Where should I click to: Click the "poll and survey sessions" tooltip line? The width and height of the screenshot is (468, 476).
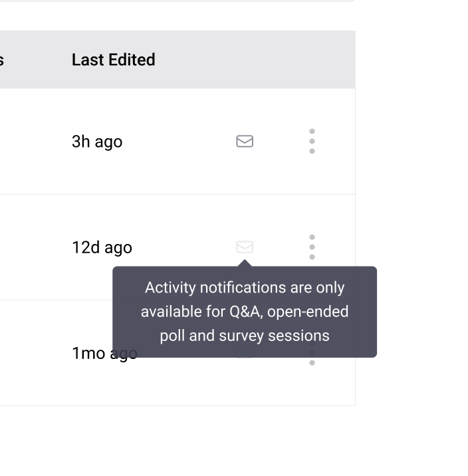click(x=245, y=335)
